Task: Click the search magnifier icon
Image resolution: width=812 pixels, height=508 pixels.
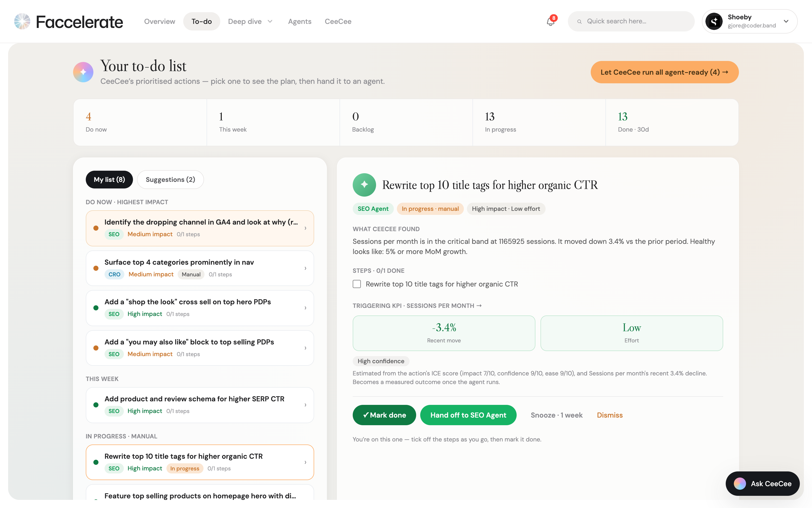Action: (579, 22)
